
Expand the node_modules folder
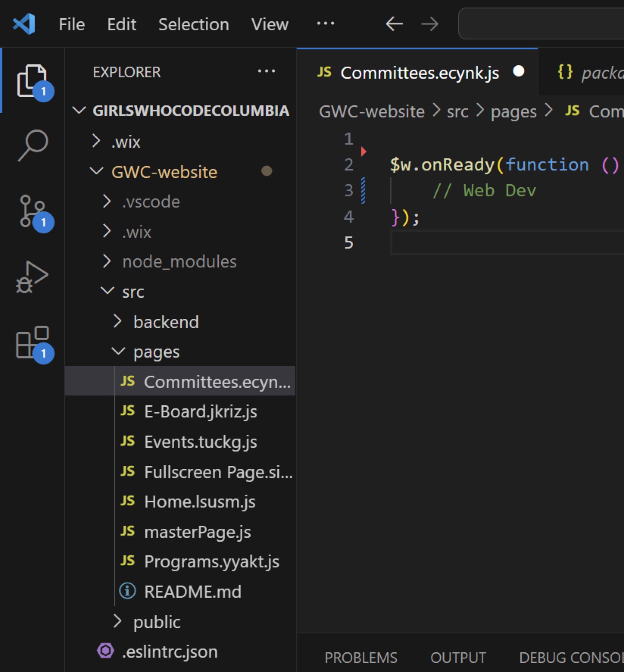(181, 261)
